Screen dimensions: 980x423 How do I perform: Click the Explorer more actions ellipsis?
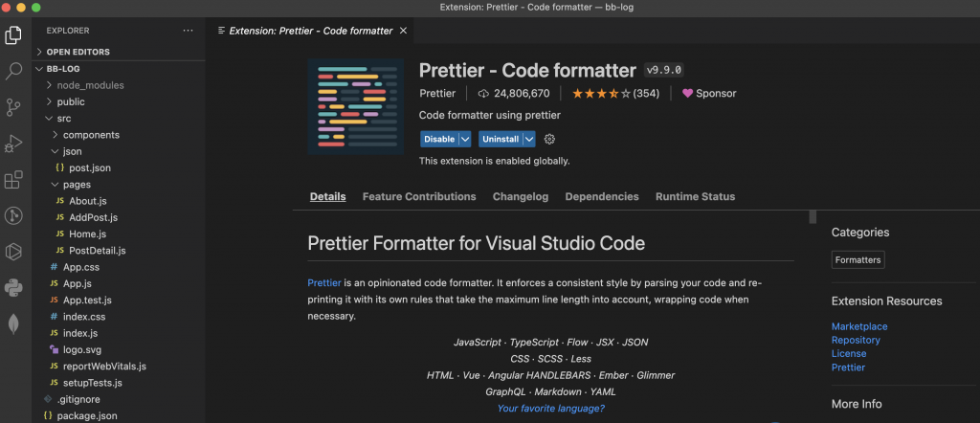[188, 31]
